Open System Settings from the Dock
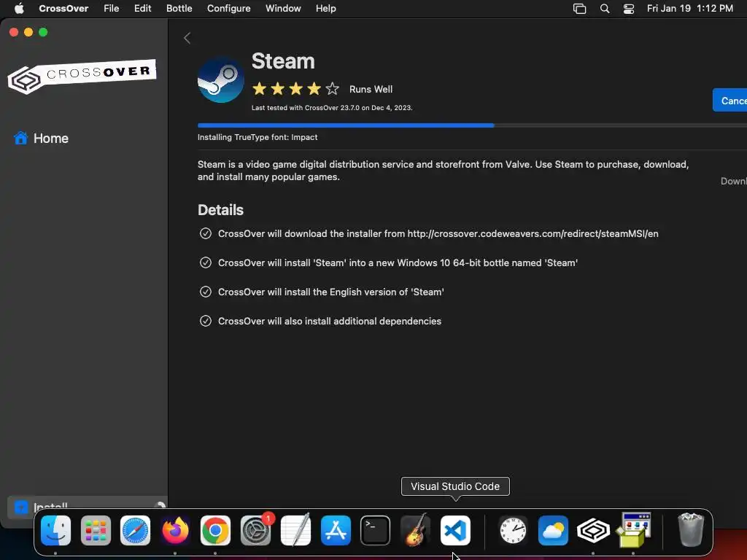Image resolution: width=747 pixels, height=560 pixels. 256,530
